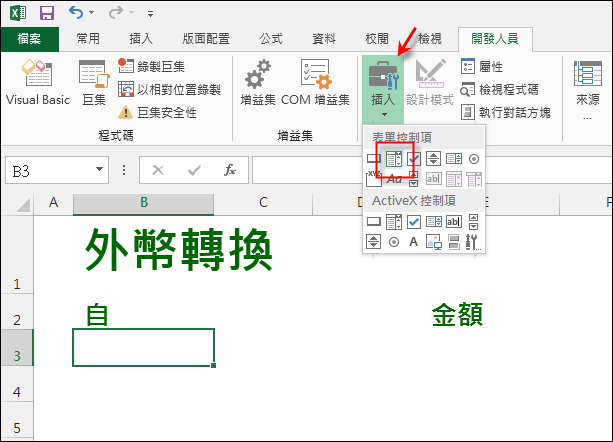Open the 增益集 add-ins gear button
Viewport: 613px width, 442px height.
pyautogui.click(x=258, y=83)
